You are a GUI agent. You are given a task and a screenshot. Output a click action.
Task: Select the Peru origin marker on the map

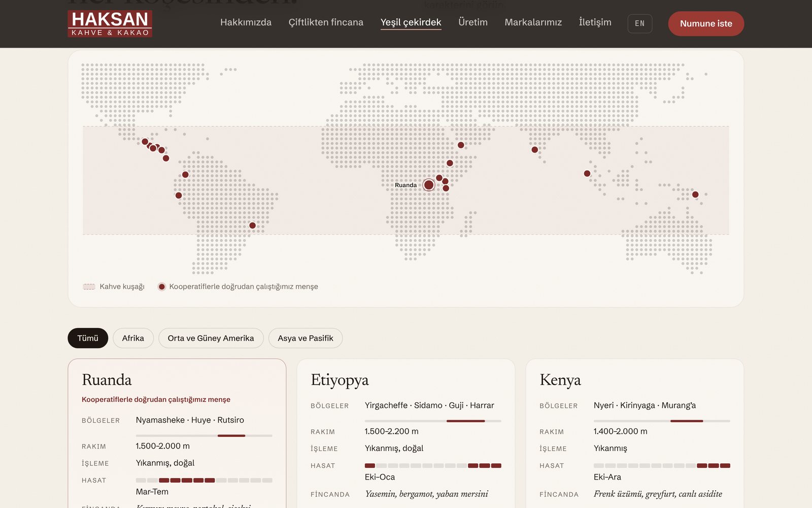pyautogui.click(x=179, y=196)
